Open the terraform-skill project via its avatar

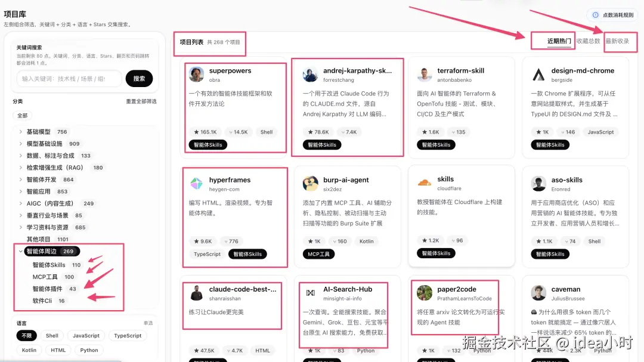point(424,73)
